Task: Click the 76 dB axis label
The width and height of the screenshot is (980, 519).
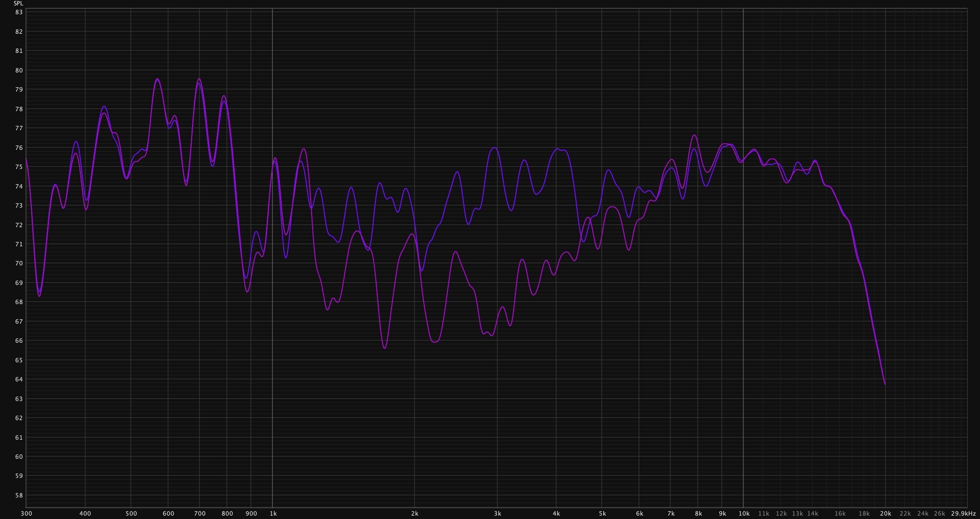Action: [19, 148]
